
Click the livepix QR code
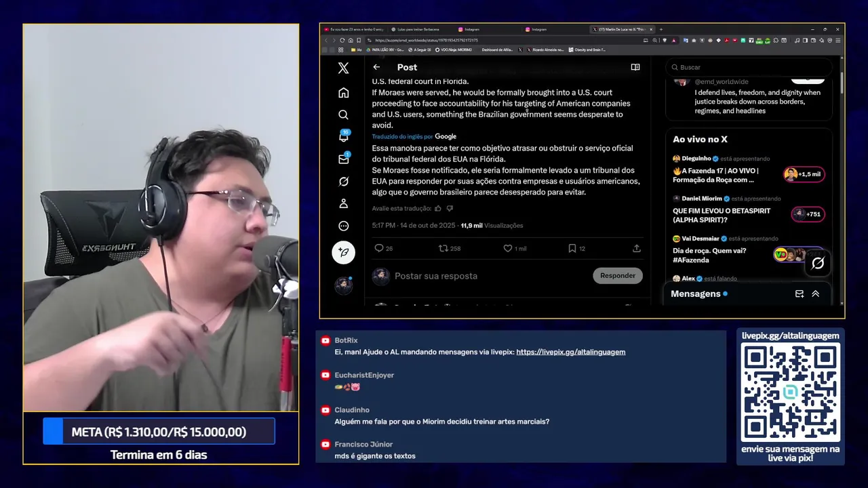tap(791, 392)
